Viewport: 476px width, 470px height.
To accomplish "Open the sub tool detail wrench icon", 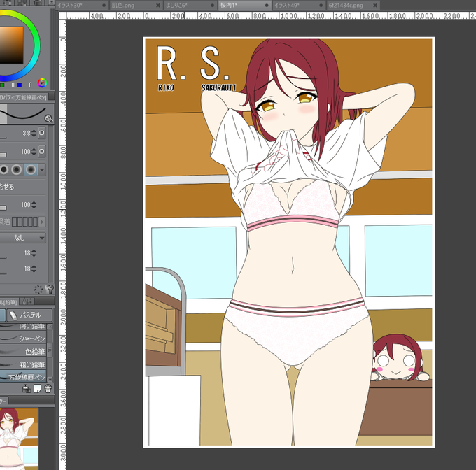I will tap(50, 290).
